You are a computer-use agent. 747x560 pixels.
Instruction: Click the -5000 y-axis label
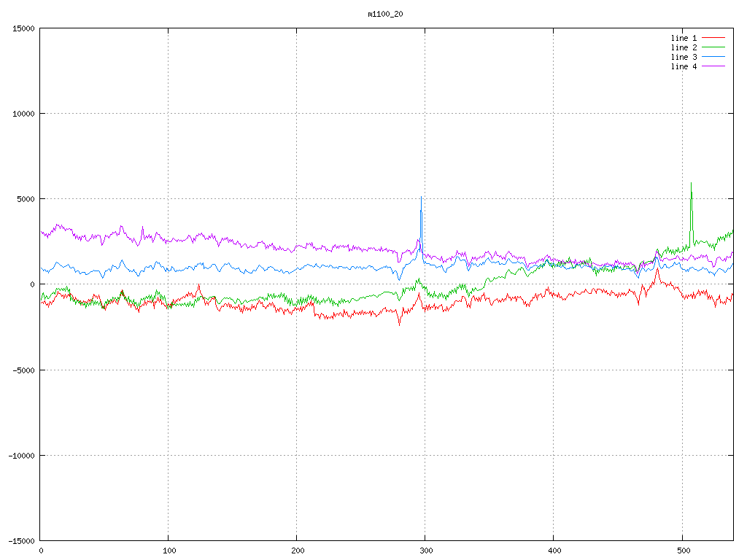pyautogui.click(x=24, y=370)
